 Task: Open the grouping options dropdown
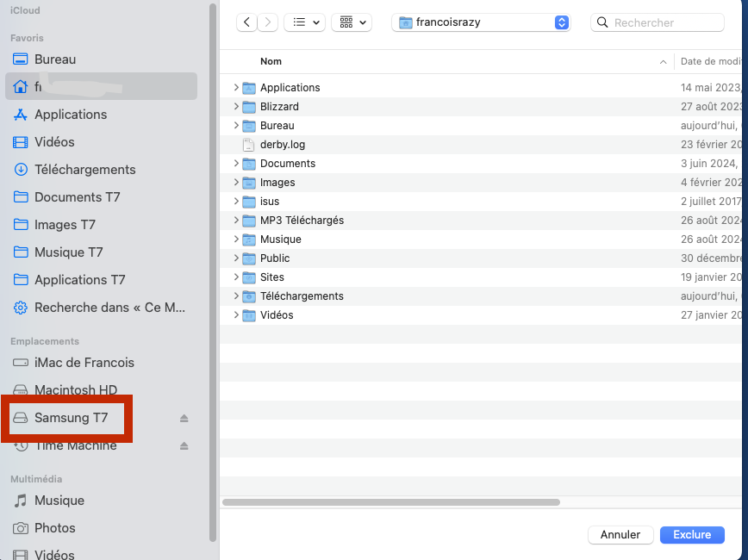[351, 22]
